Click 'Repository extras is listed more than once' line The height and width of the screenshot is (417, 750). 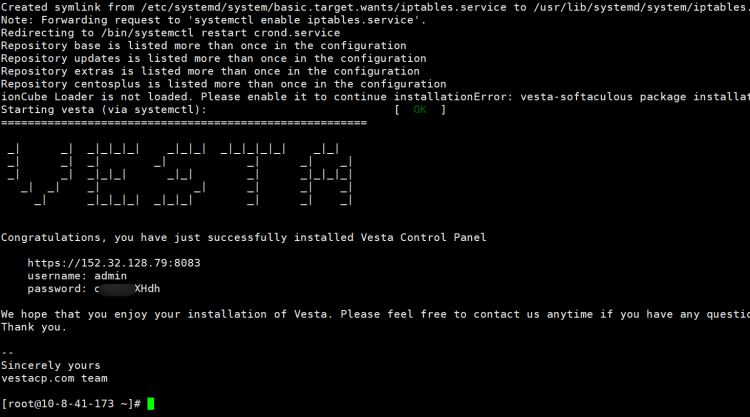[210, 71]
